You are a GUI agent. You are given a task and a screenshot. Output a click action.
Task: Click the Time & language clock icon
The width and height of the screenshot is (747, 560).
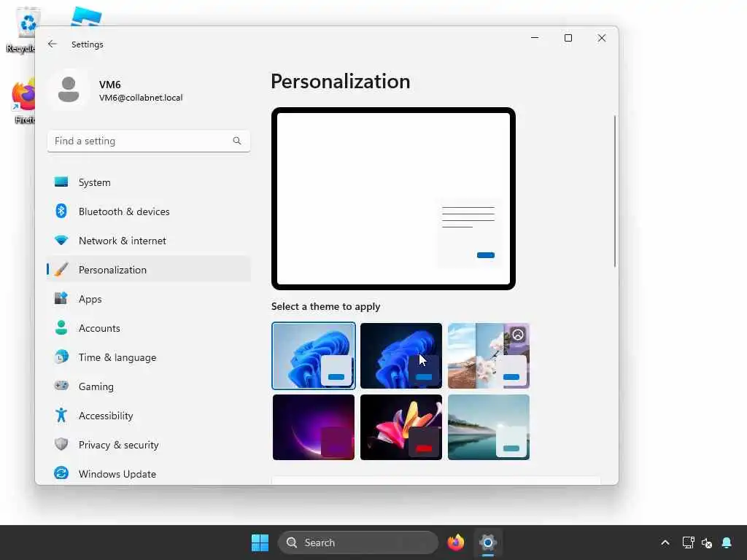61,357
